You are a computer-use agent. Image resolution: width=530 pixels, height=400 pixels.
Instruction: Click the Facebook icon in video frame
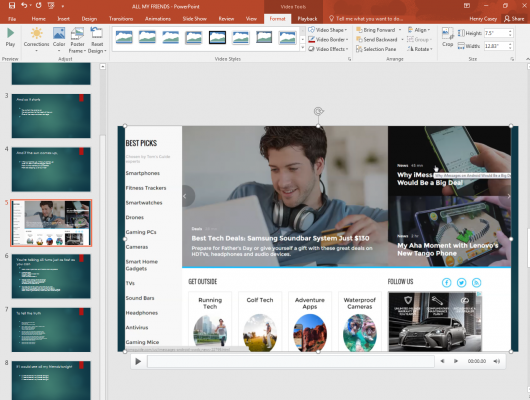click(447, 283)
